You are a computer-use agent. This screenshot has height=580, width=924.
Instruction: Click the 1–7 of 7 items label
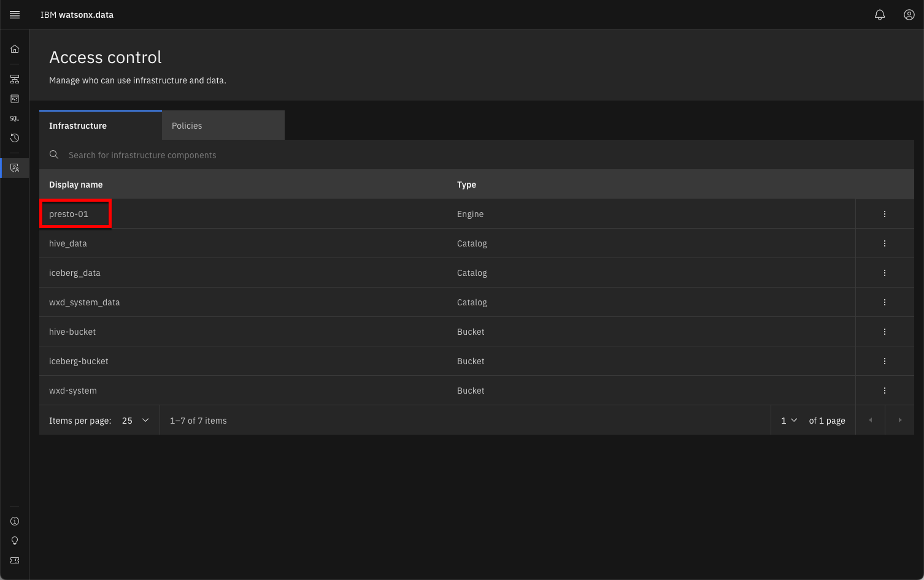(x=198, y=421)
